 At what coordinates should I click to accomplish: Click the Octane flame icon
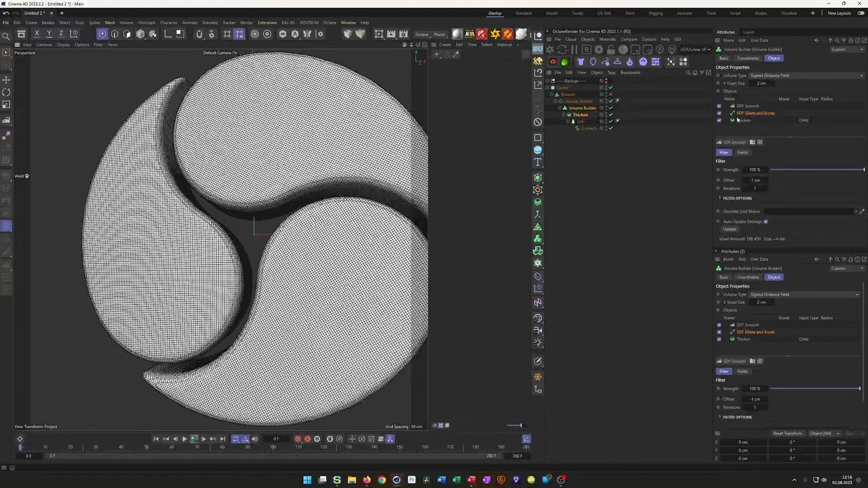[x=630, y=62]
